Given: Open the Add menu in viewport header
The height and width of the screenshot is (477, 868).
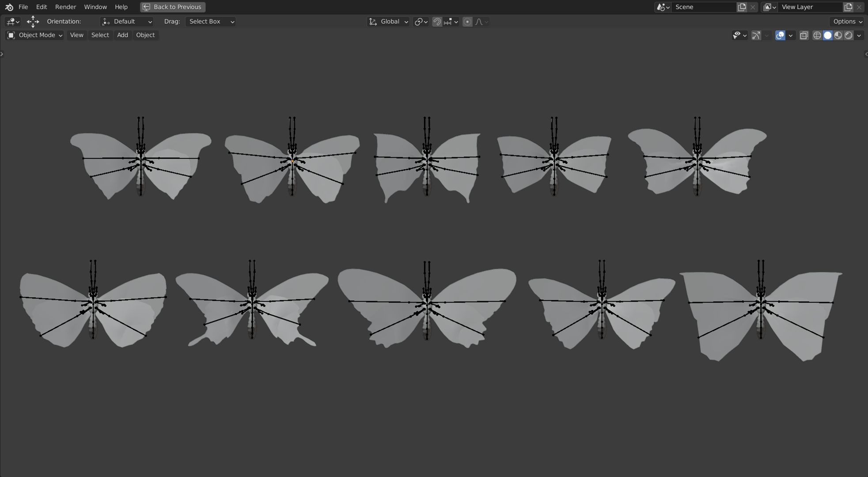Looking at the screenshot, I should (x=122, y=35).
